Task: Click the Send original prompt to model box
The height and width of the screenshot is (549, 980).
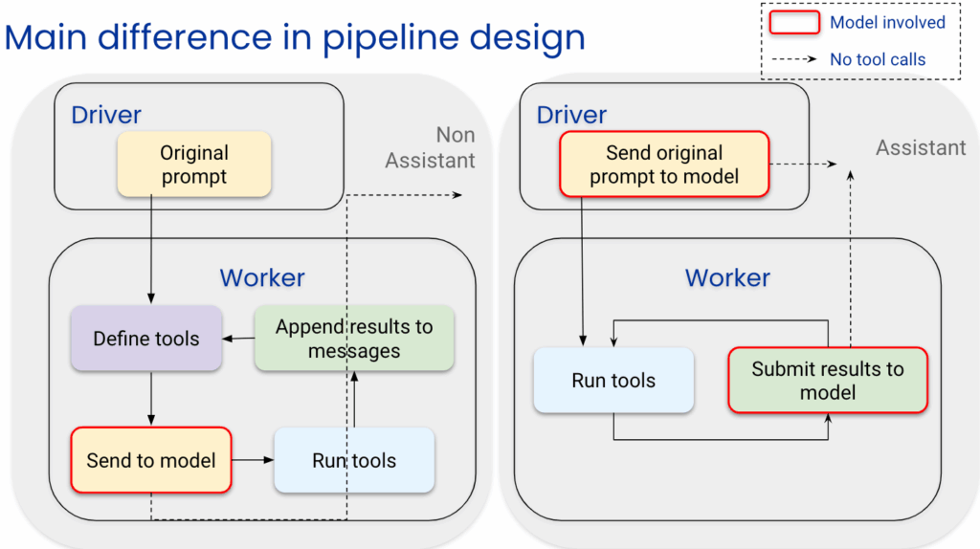Action: (x=664, y=165)
